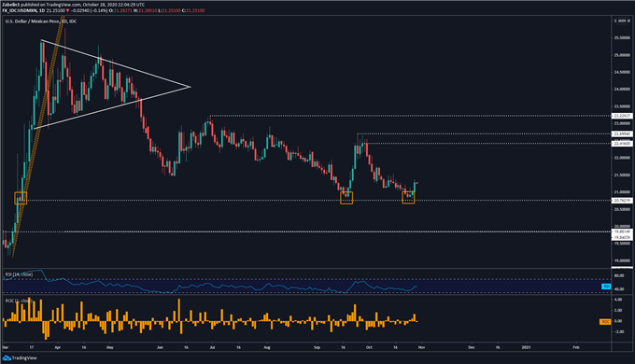
Task: Click the 24.00000 price axis tick
Action: (622, 89)
